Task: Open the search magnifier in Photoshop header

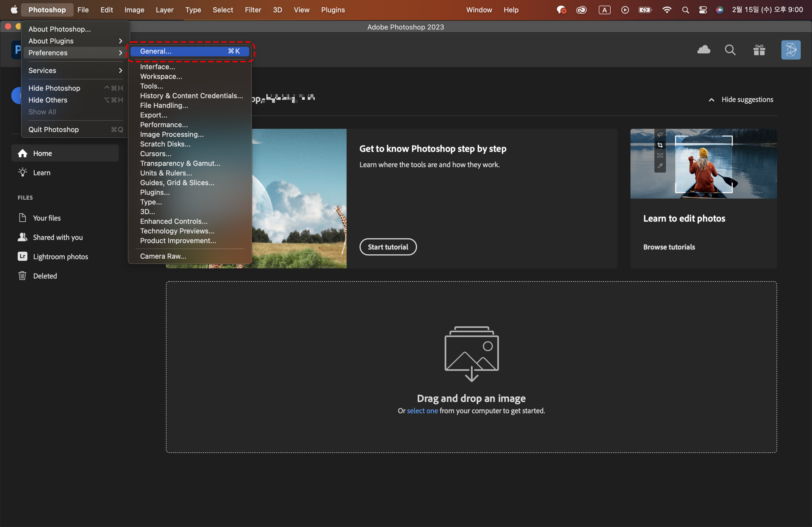Action: tap(730, 50)
